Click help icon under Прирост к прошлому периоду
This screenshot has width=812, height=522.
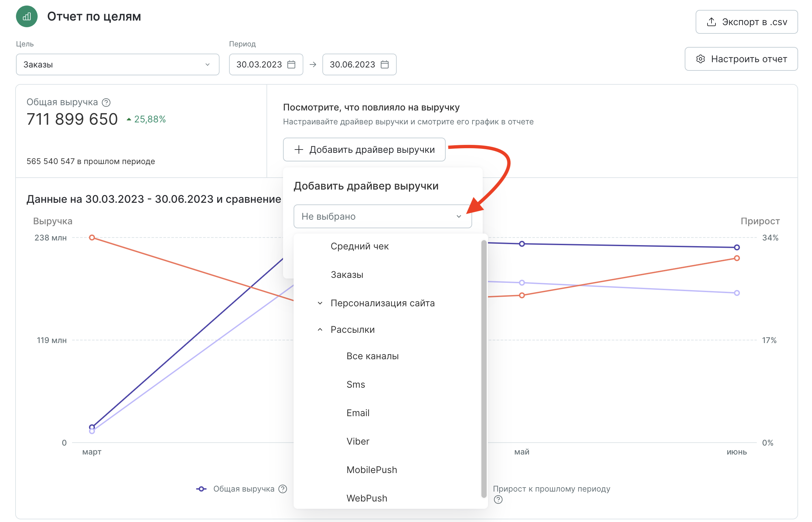(498, 500)
